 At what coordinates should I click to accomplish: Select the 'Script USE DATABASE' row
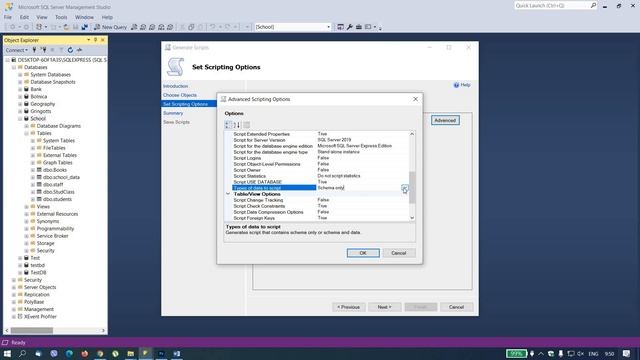(320, 182)
